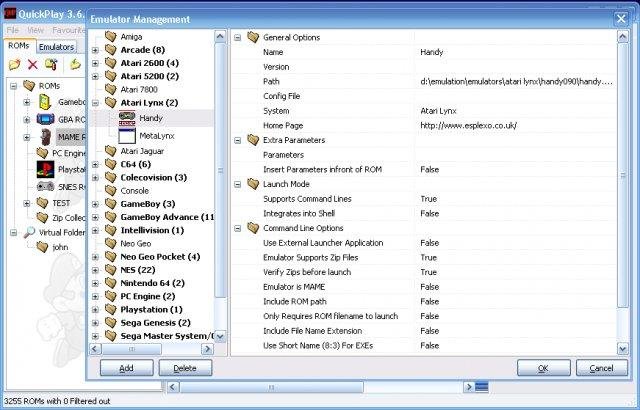Open the Favourites menu
640x410 pixels.
coord(69,30)
